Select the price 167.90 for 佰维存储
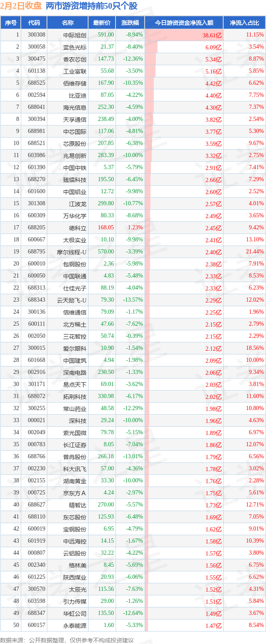The height and width of the screenshot is (644, 266). point(106,83)
